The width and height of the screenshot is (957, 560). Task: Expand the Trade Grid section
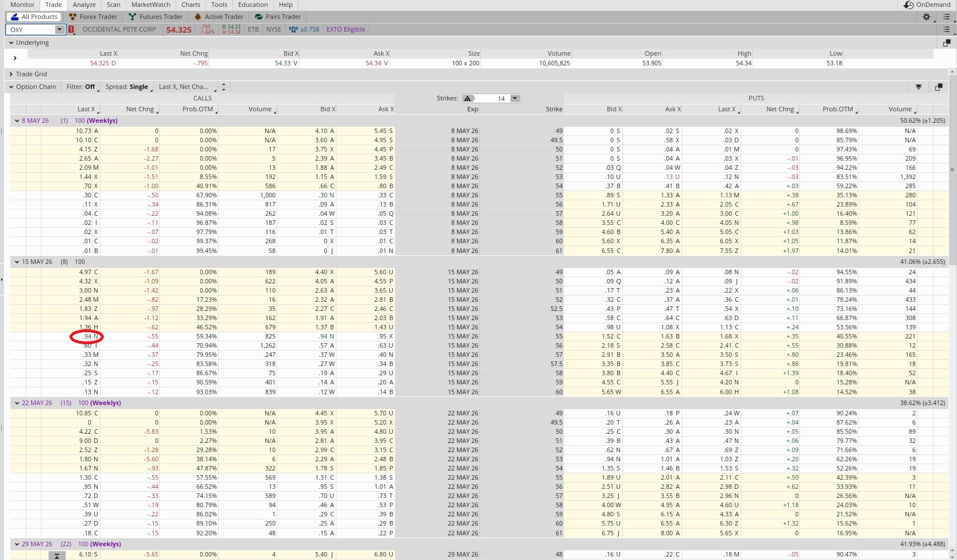[x=11, y=74]
